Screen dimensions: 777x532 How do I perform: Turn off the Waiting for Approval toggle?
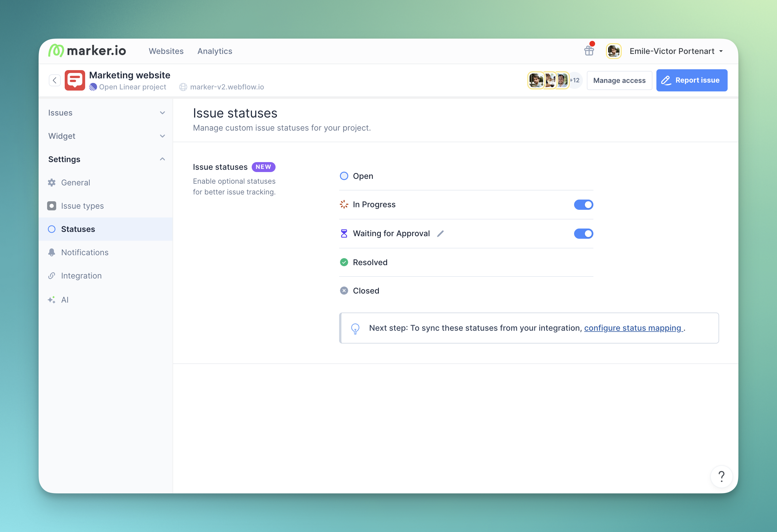pyautogui.click(x=583, y=234)
